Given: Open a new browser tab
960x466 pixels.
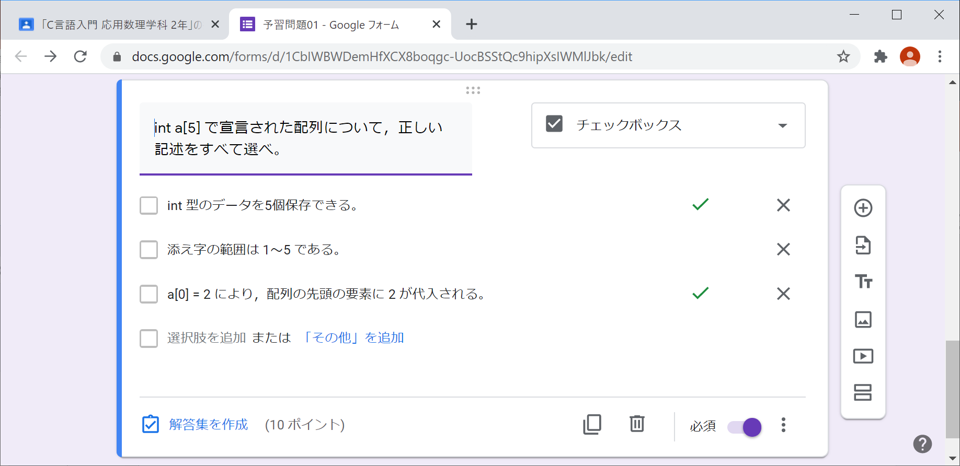Looking at the screenshot, I should coord(471,24).
